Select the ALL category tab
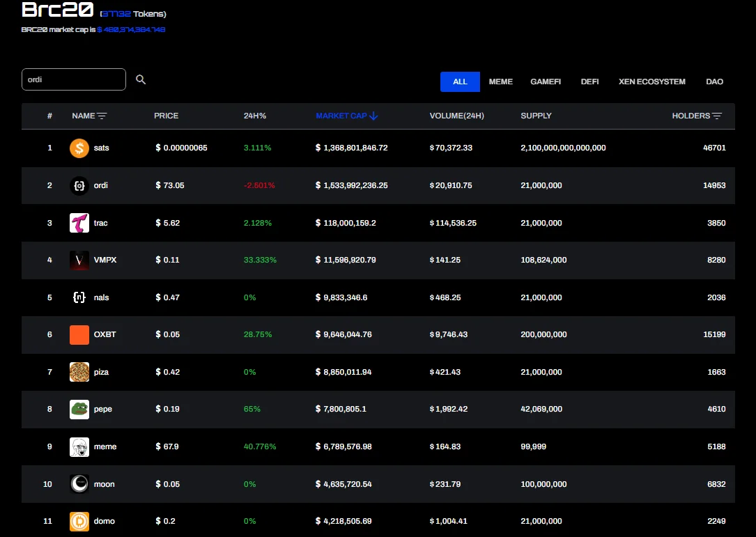Image resolution: width=756 pixels, height=537 pixels. [x=460, y=81]
